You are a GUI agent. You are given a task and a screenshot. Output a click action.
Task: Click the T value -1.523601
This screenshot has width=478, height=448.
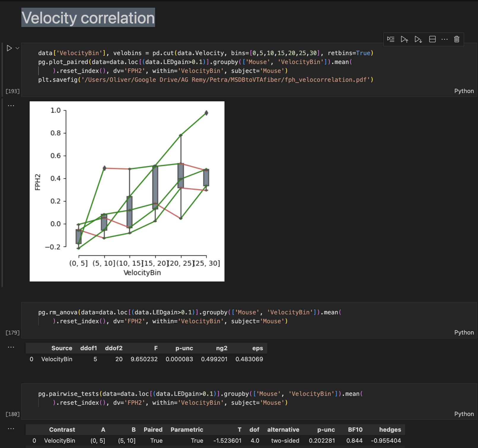pyautogui.click(x=227, y=441)
